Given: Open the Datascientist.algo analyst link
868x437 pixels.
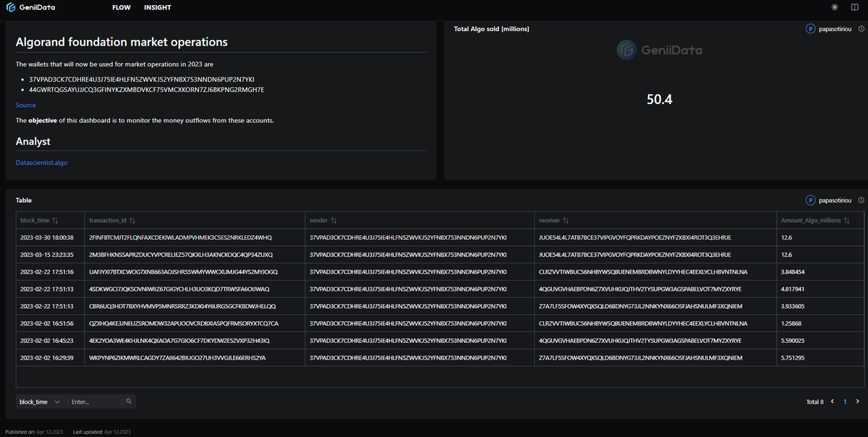Looking at the screenshot, I should point(42,163).
